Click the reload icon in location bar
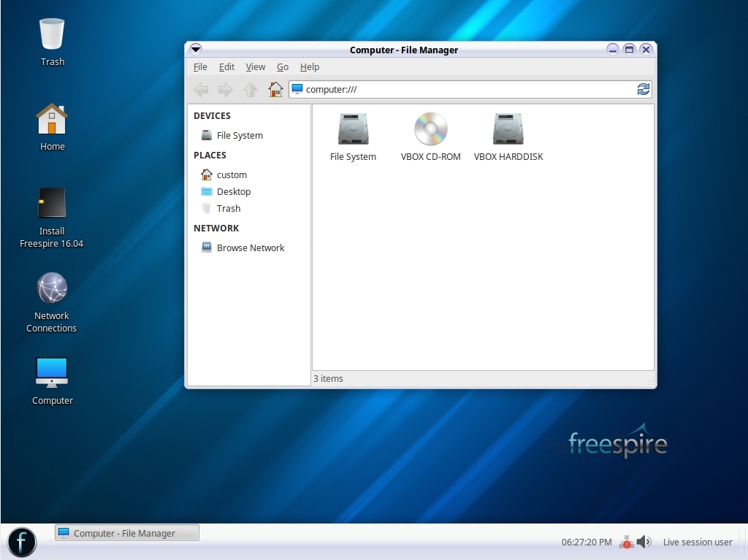748x560 pixels. pos(643,89)
